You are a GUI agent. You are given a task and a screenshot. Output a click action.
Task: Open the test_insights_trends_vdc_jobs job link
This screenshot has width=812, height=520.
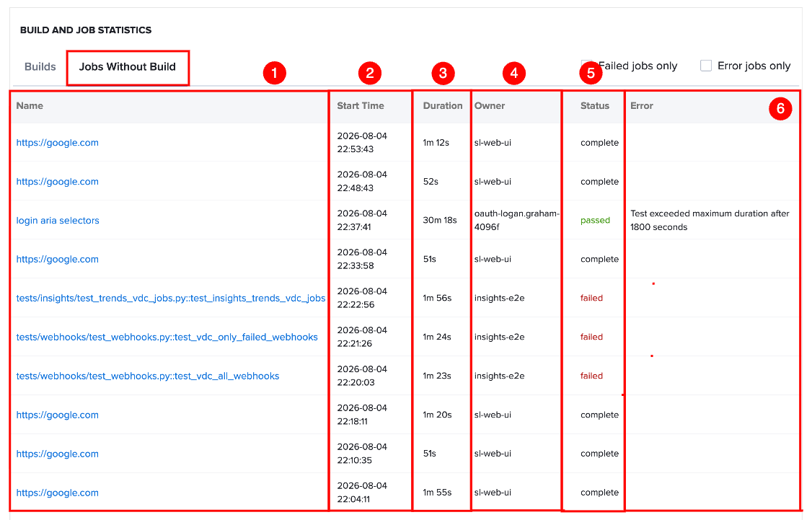171,299
